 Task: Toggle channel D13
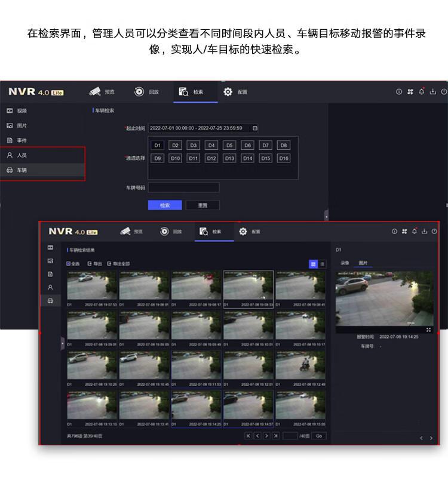coord(229,158)
